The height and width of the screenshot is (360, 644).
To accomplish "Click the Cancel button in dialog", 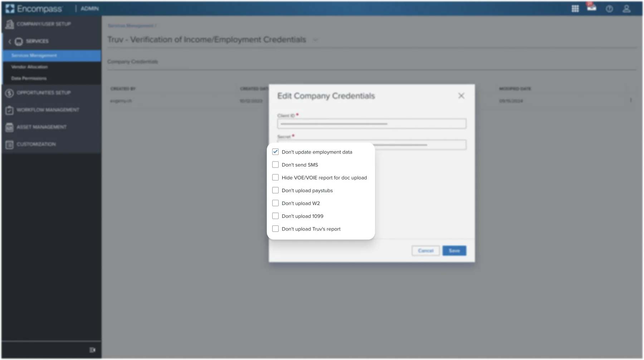I will click(x=425, y=250).
